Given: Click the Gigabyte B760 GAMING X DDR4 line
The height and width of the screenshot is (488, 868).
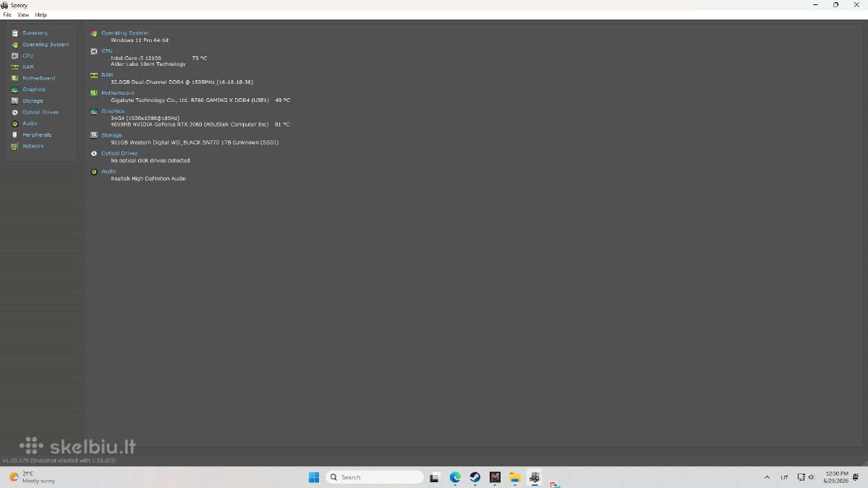Looking at the screenshot, I should 190,100.
